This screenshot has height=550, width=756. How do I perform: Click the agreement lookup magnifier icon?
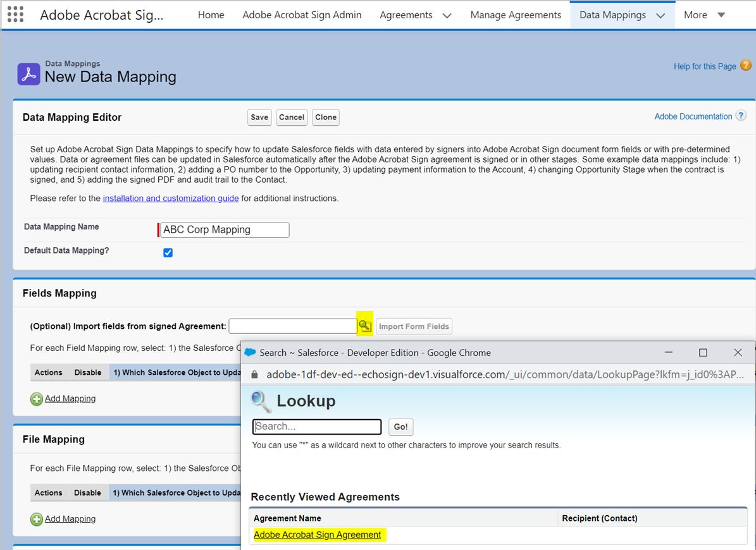pyautogui.click(x=365, y=326)
